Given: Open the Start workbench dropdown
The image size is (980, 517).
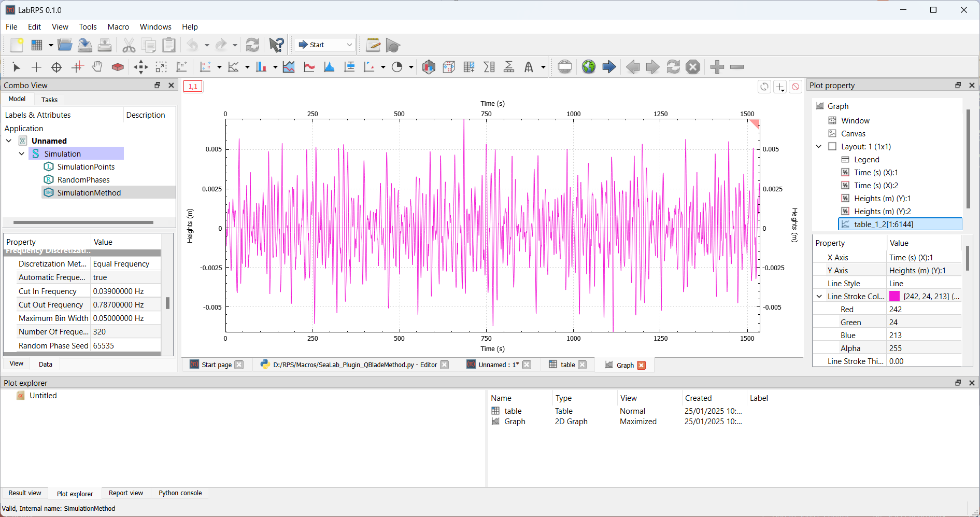Looking at the screenshot, I should pyautogui.click(x=326, y=45).
